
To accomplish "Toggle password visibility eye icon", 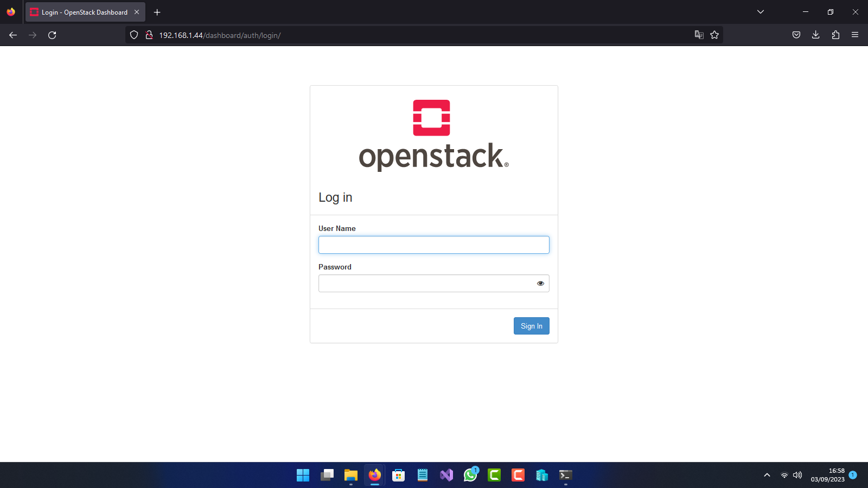I will pos(540,284).
